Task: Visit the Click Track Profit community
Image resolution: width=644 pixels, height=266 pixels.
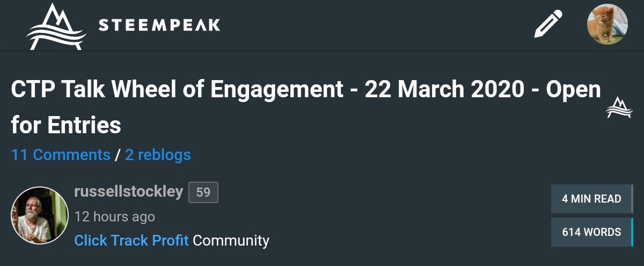Action: [x=131, y=240]
